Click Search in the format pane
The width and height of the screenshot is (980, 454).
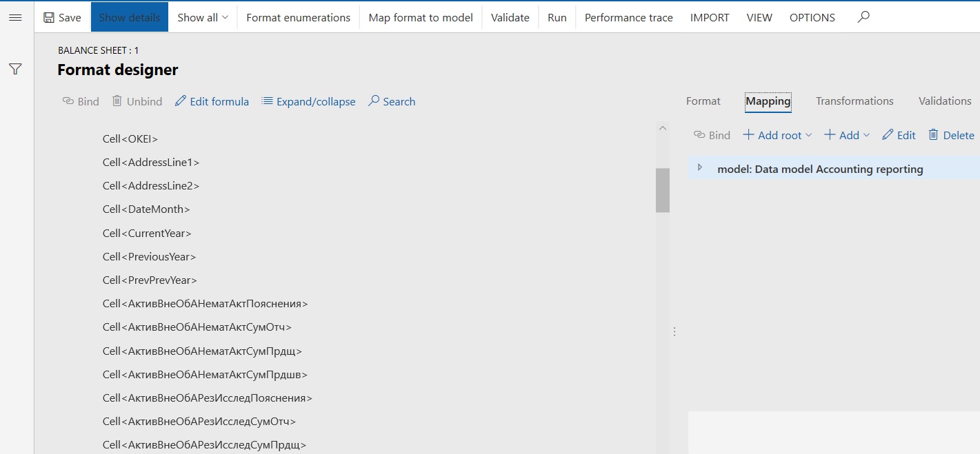click(392, 101)
